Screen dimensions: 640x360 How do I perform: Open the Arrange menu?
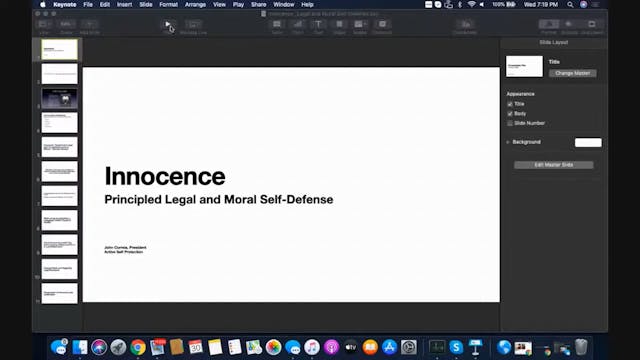pyautogui.click(x=195, y=5)
